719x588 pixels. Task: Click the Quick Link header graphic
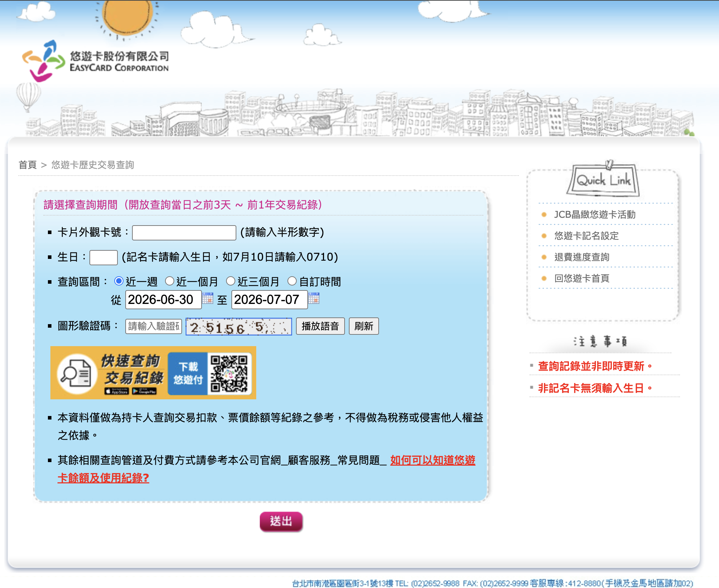pos(603,179)
